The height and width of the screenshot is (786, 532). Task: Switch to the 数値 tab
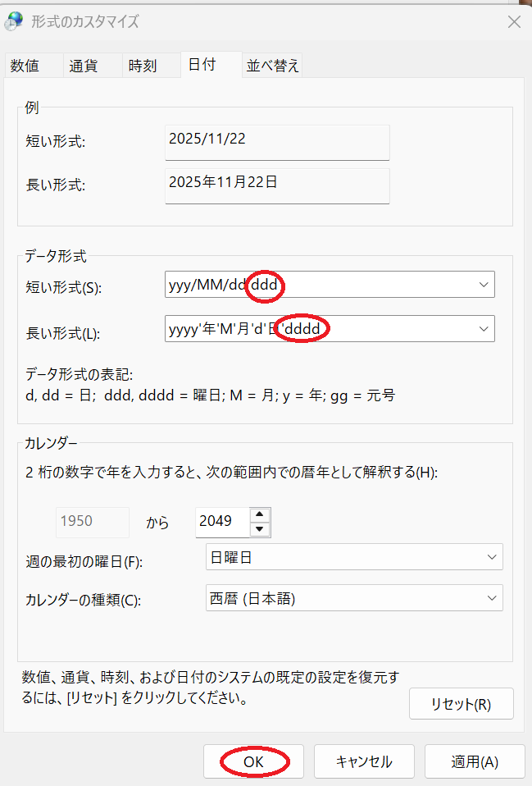(x=25, y=66)
